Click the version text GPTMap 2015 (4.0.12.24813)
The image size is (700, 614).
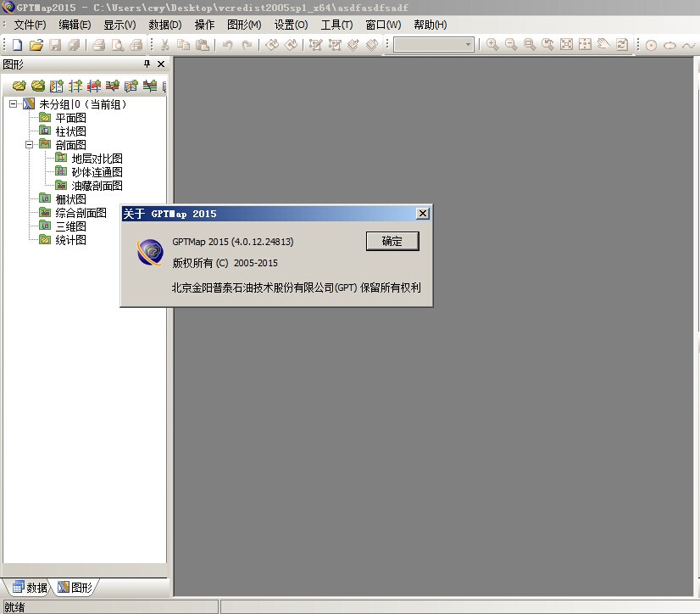[x=233, y=242]
